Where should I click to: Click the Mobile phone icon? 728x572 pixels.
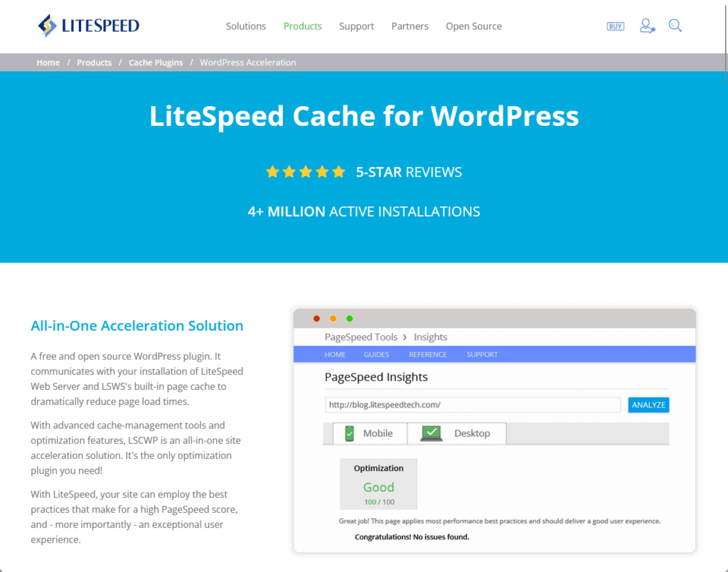350,433
